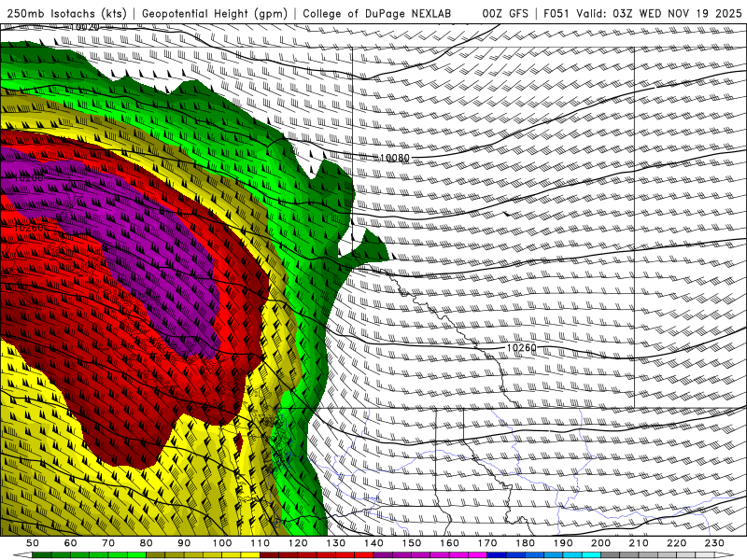Click the 10020 contour label near top-left

pos(84,28)
